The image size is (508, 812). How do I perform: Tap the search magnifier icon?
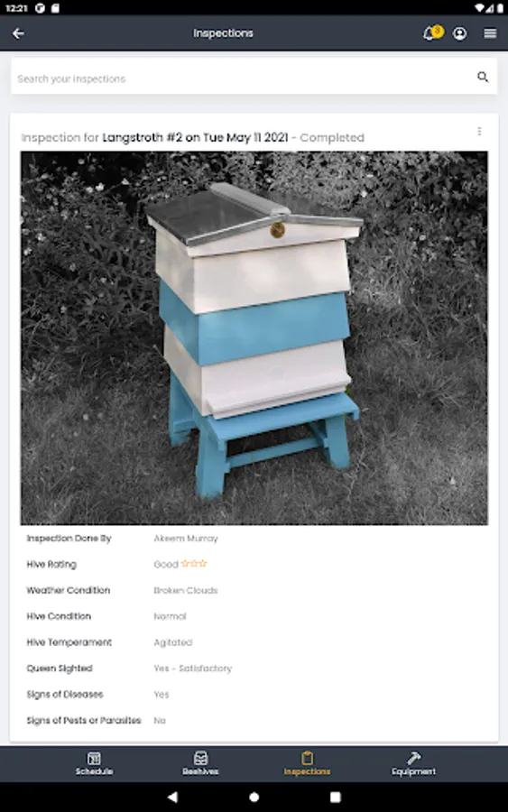(483, 78)
